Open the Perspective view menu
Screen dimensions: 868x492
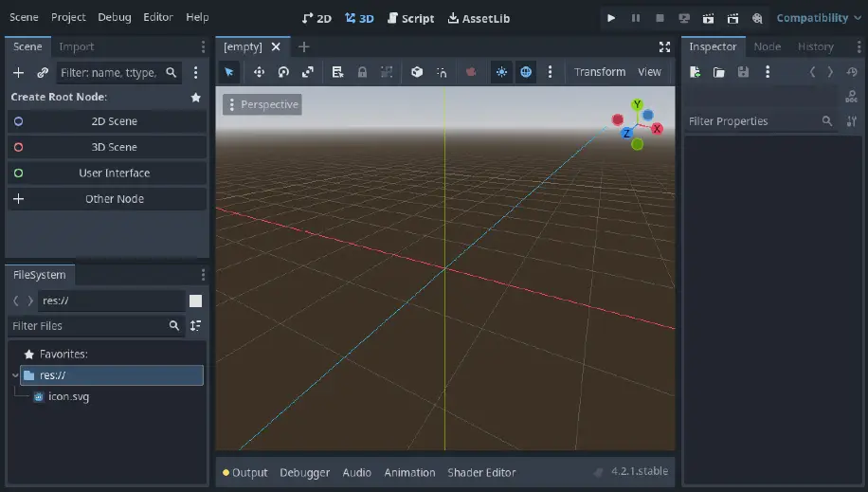tap(262, 104)
